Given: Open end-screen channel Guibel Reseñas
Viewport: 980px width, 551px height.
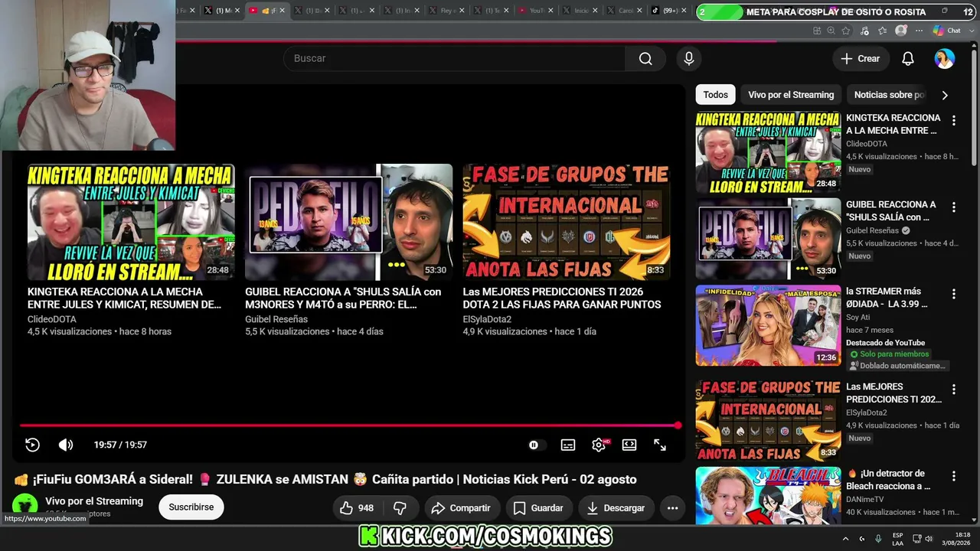Looking at the screenshot, I should click(276, 319).
